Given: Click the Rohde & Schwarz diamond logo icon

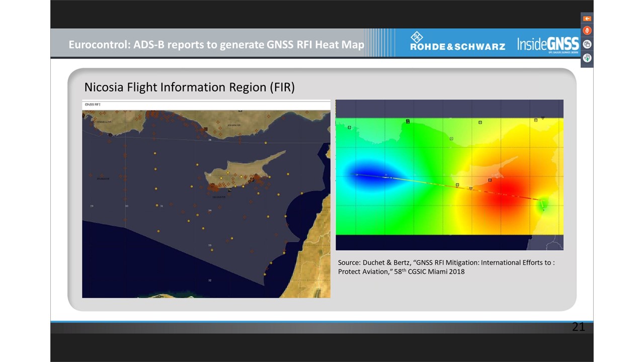Looking at the screenshot, I should (x=417, y=37).
